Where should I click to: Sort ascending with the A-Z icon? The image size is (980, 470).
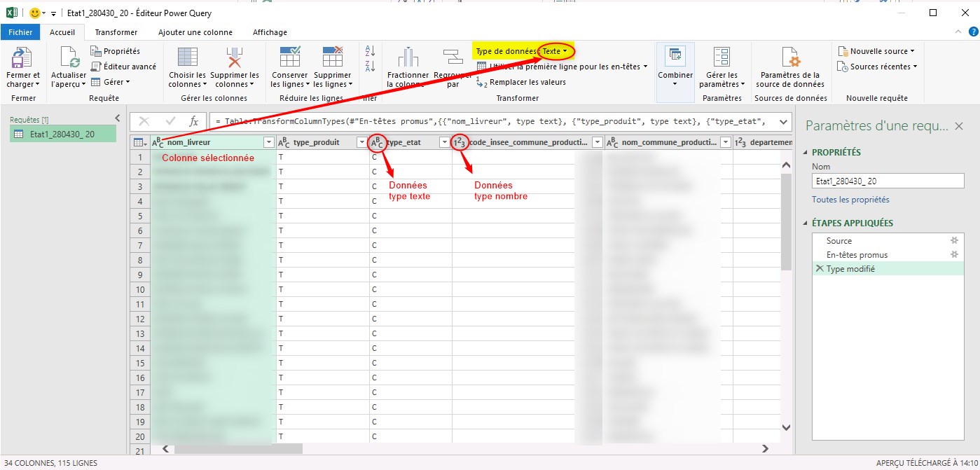point(371,51)
